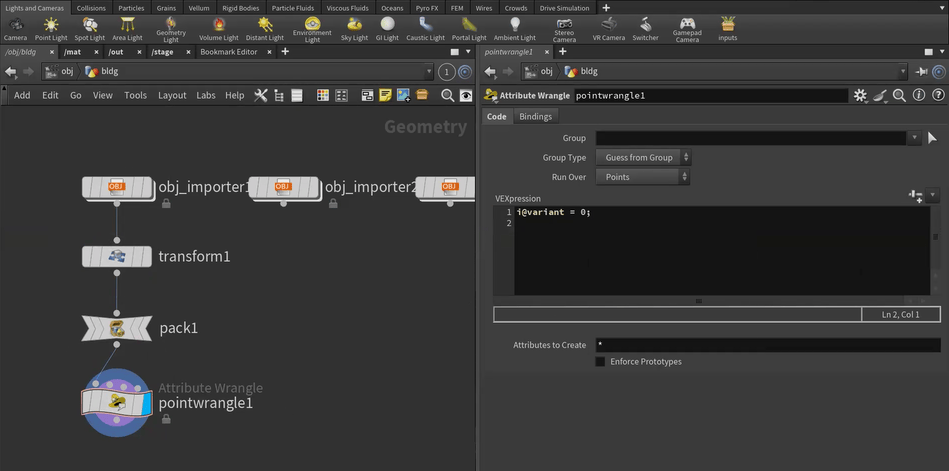The height and width of the screenshot is (471, 949).
Task: Add a Camera from the shelf
Action: pos(15,27)
